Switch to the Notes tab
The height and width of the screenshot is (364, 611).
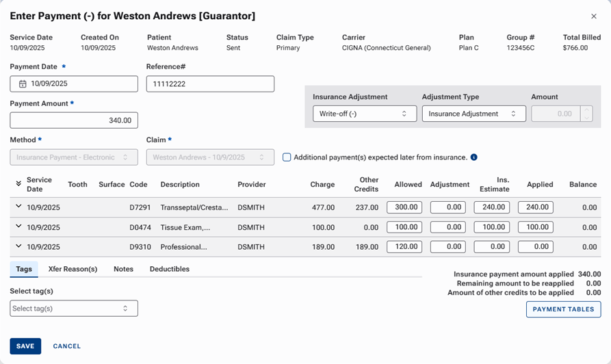pyautogui.click(x=123, y=269)
